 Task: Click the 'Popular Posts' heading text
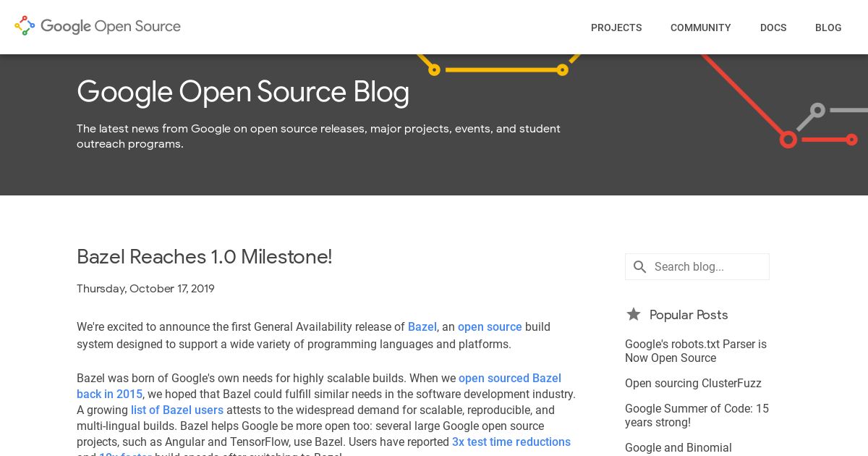(x=689, y=315)
